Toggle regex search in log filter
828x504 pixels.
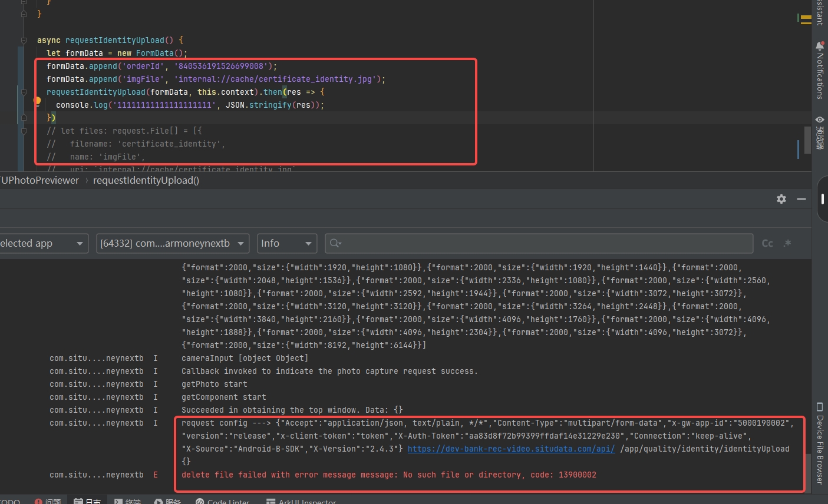tap(787, 243)
